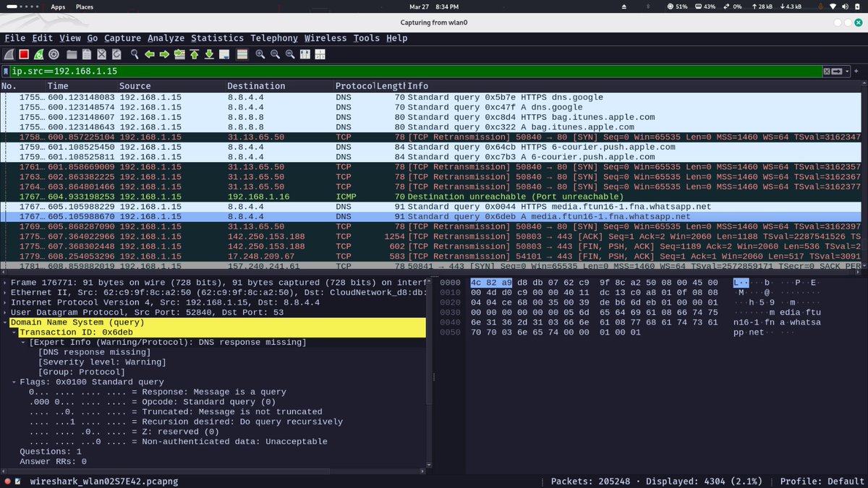Open the Analyze menu
Image resolution: width=868 pixels, height=488 pixels.
[166, 38]
